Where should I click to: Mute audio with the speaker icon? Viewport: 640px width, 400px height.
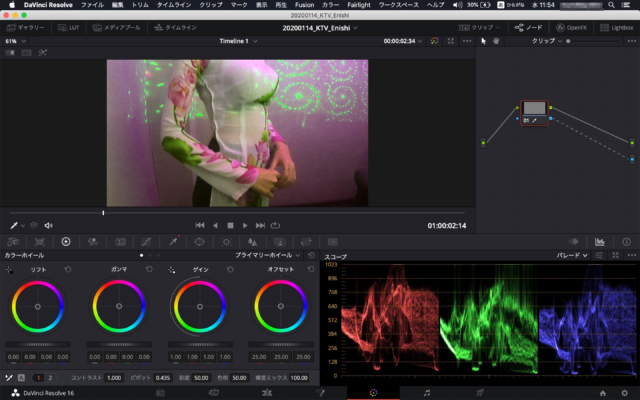point(48,225)
